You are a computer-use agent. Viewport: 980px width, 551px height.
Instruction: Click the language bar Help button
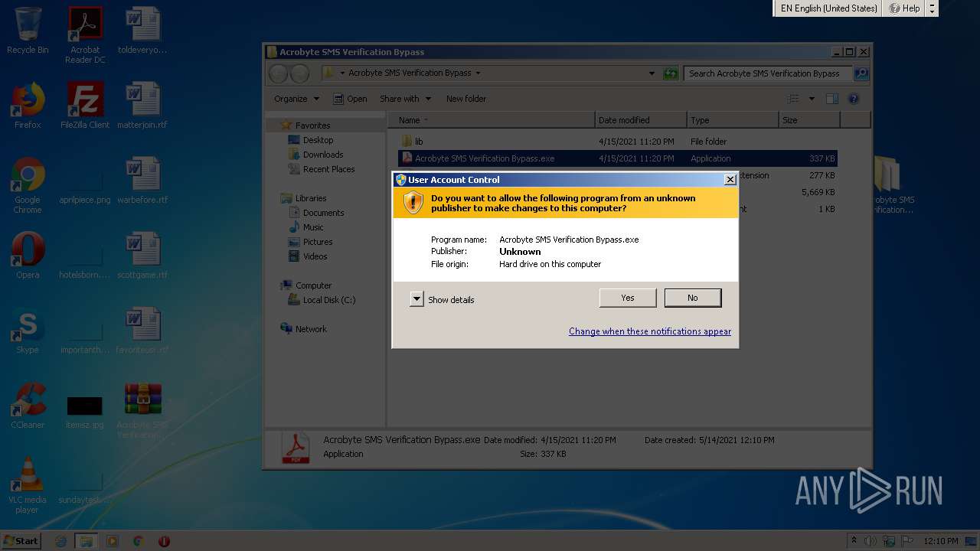(904, 8)
